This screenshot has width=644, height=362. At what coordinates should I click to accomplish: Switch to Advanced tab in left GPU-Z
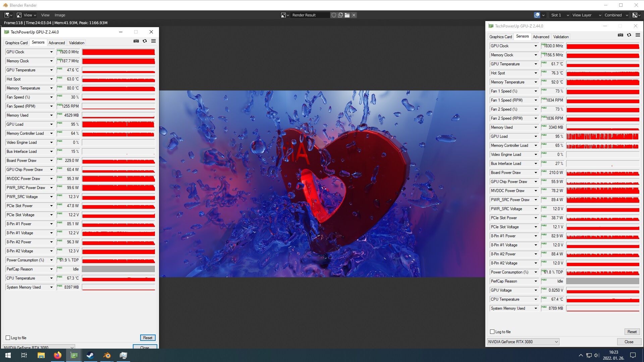(x=57, y=43)
